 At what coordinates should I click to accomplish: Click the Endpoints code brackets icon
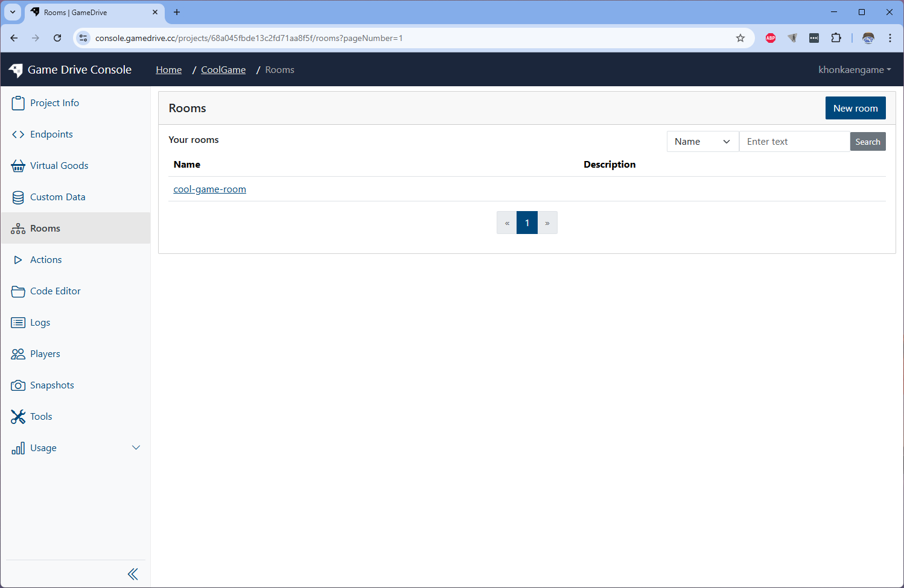tap(18, 134)
